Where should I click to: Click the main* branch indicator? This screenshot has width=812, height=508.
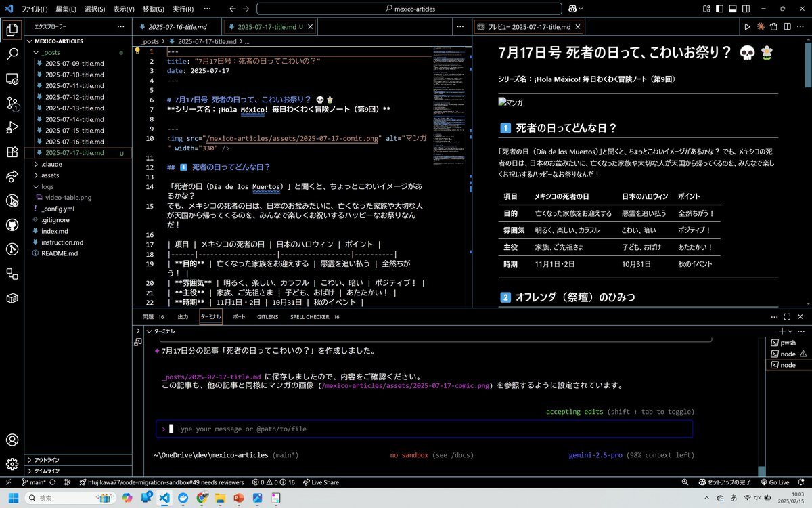[34, 482]
